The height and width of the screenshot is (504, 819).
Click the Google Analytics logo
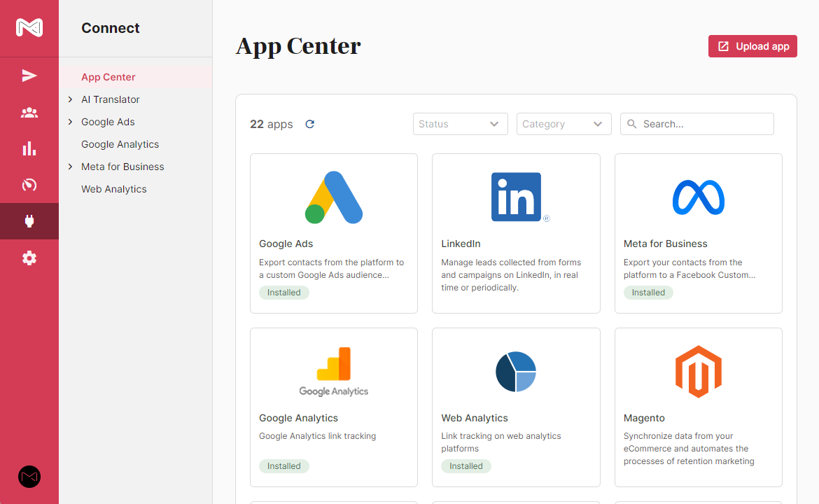[x=334, y=372]
